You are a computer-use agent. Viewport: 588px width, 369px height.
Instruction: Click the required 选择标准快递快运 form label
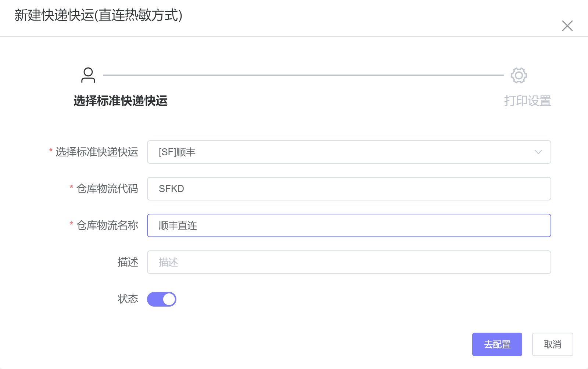click(x=97, y=152)
